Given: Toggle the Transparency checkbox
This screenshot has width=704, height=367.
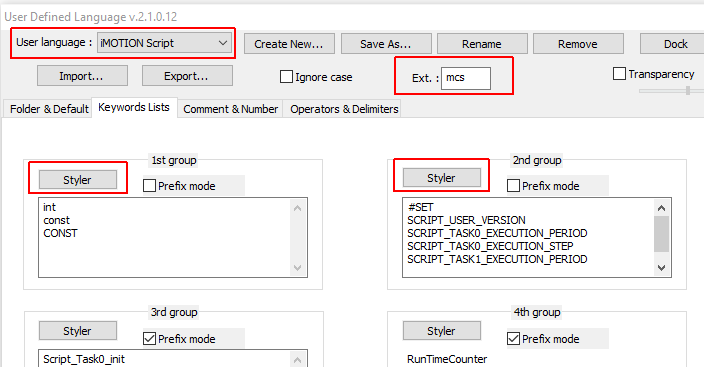Looking at the screenshot, I should coord(619,74).
